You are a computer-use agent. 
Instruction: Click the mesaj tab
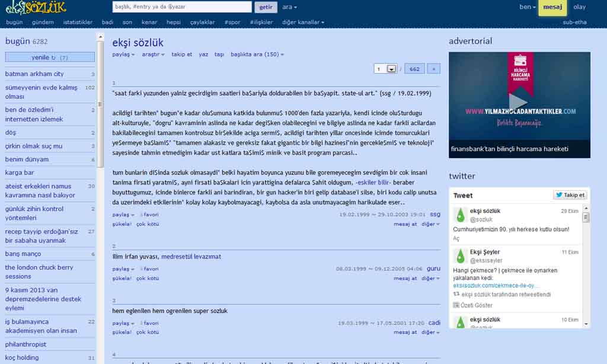tap(552, 7)
